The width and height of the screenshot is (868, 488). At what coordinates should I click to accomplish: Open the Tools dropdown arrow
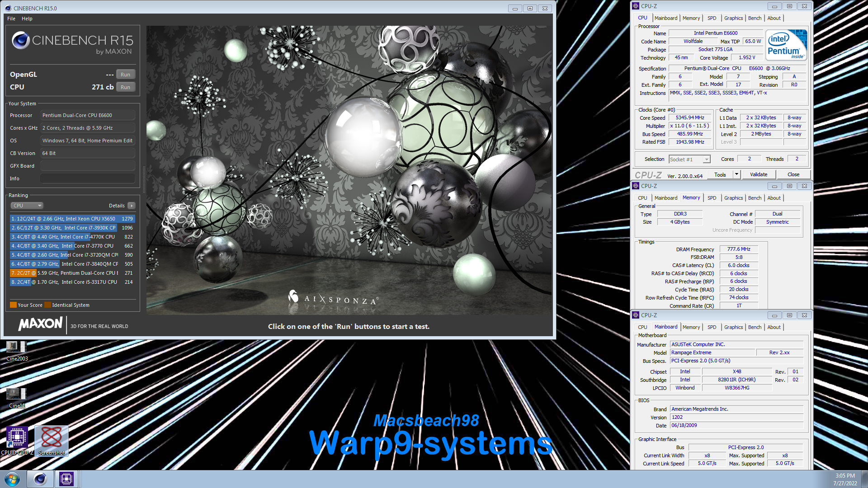coord(736,175)
